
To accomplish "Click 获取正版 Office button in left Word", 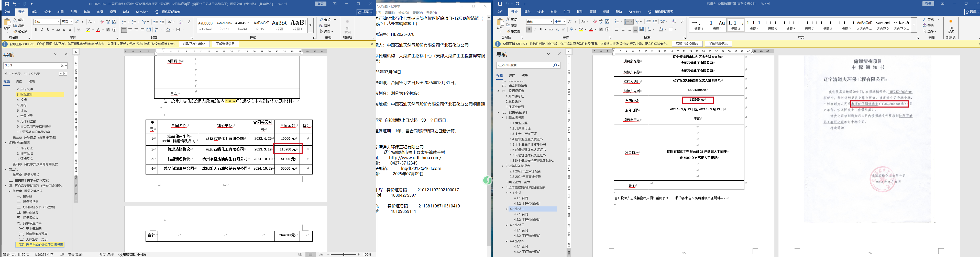I will pos(194,44).
